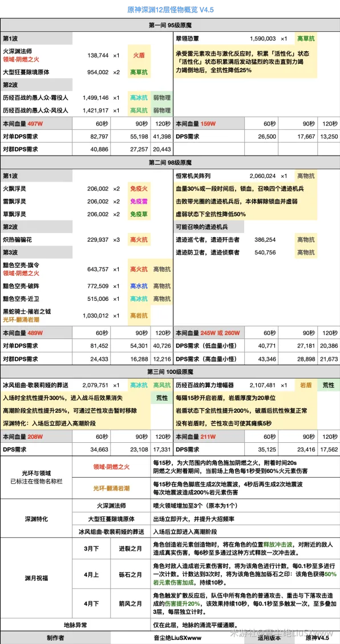Select the header 第一间 95级原魔
The image size is (340, 644).
(170, 25)
